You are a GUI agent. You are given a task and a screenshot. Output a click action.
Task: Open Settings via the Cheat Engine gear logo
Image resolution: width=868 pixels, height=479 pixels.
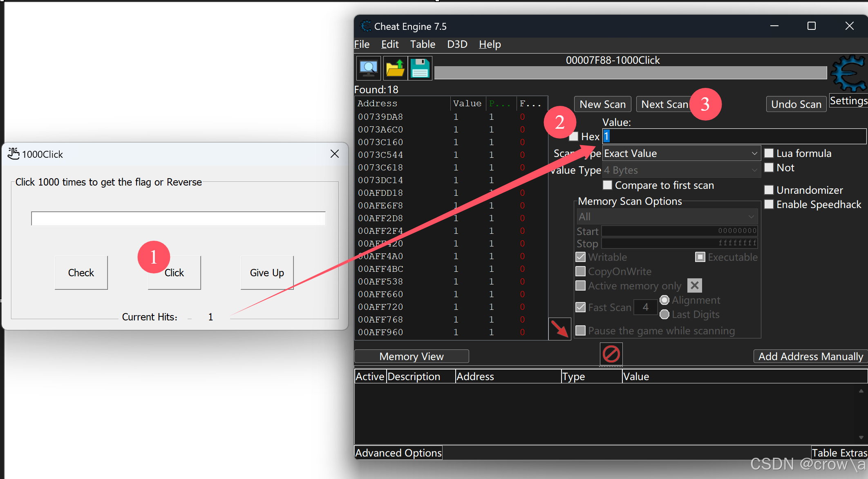coord(848,74)
